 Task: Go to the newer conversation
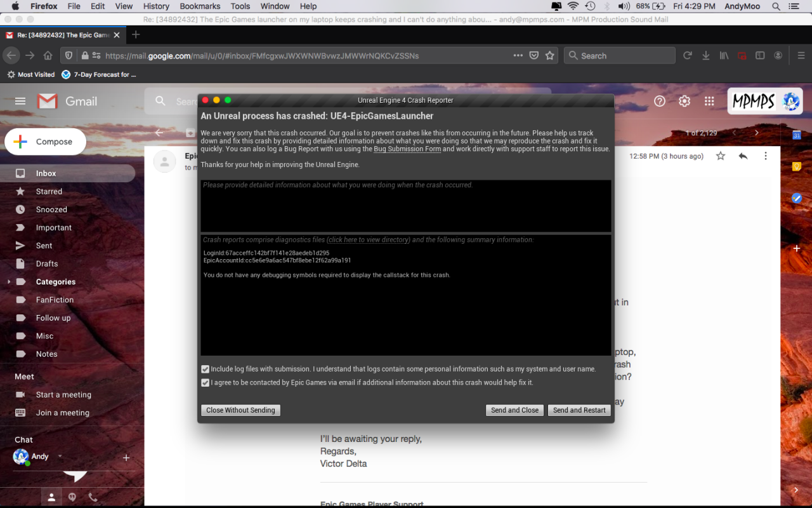tap(735, 133)
